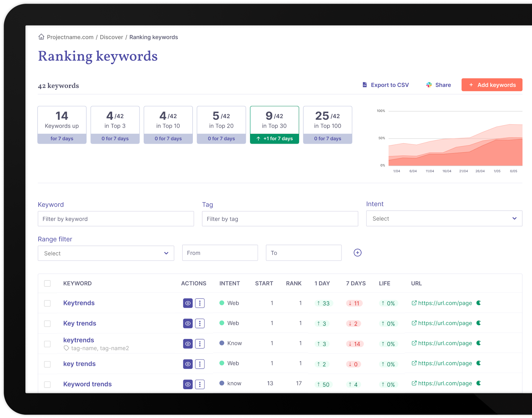The image size is (532, 418).
Task: Select the in Top 10 card
Action: pos(168,125)
